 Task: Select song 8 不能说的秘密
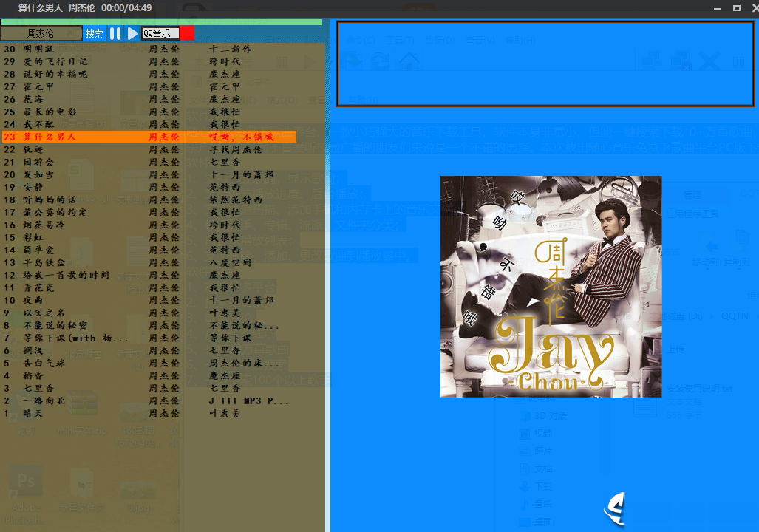coord(149,326)
